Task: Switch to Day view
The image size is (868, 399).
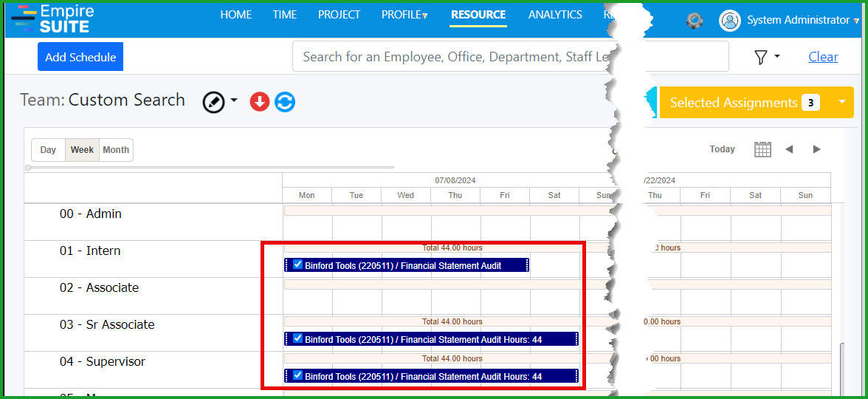Action: (x=48, y=149)
